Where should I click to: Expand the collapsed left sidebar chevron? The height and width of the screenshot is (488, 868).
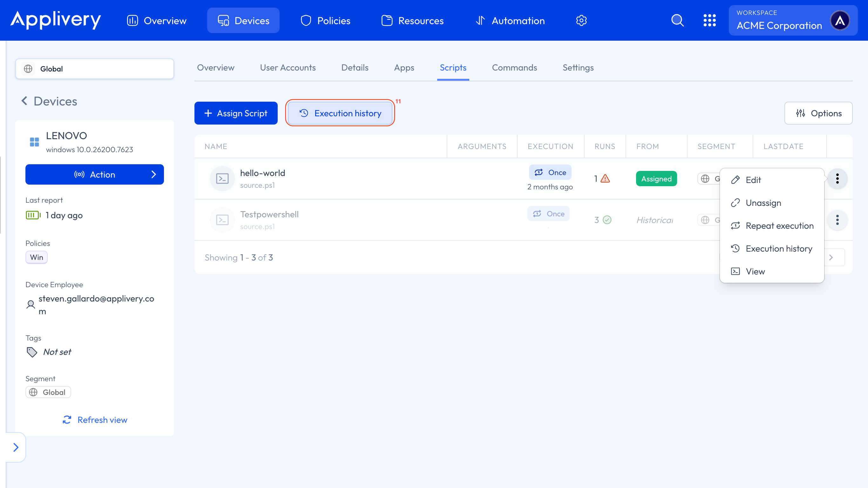(16, 447)
